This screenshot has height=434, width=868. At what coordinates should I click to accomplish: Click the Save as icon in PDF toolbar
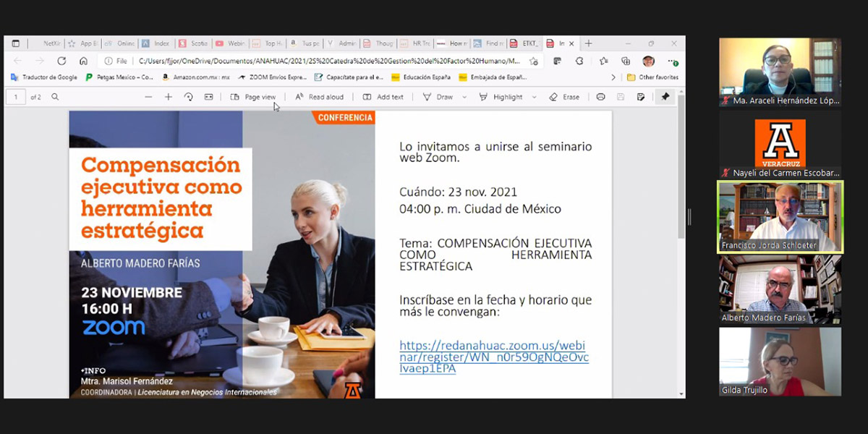[641, 97]
